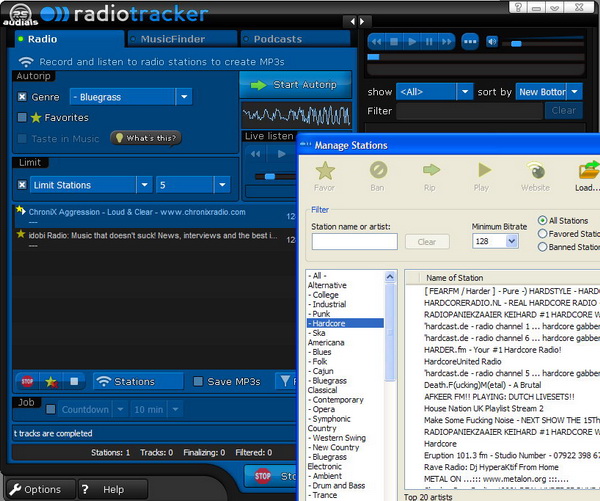
Task: Mute audio with the speaker icon
Action: [x=492, y=41]
